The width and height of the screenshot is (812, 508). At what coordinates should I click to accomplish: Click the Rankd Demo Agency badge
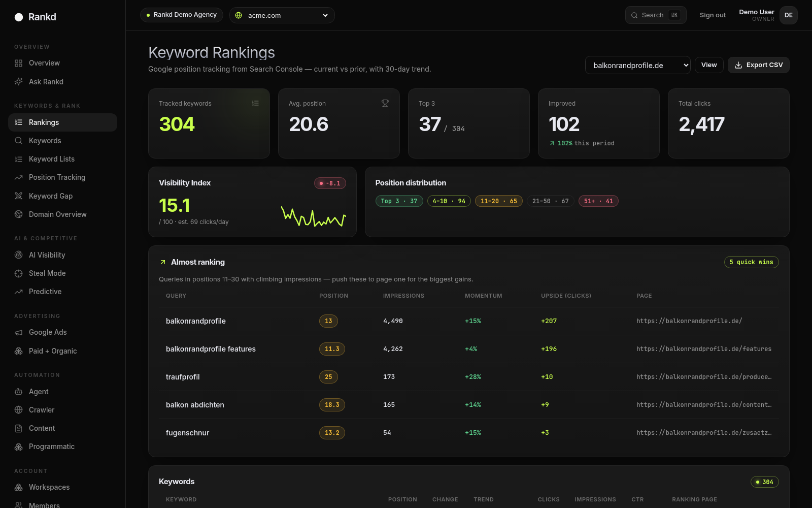tap(182, 15)
